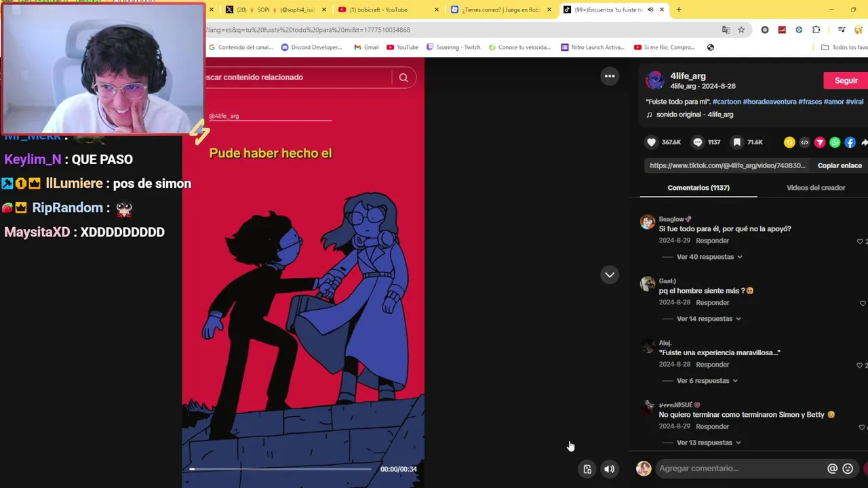868x488 pixels.
Task: Click the search magnifier icon
Action: coord(403,77)
